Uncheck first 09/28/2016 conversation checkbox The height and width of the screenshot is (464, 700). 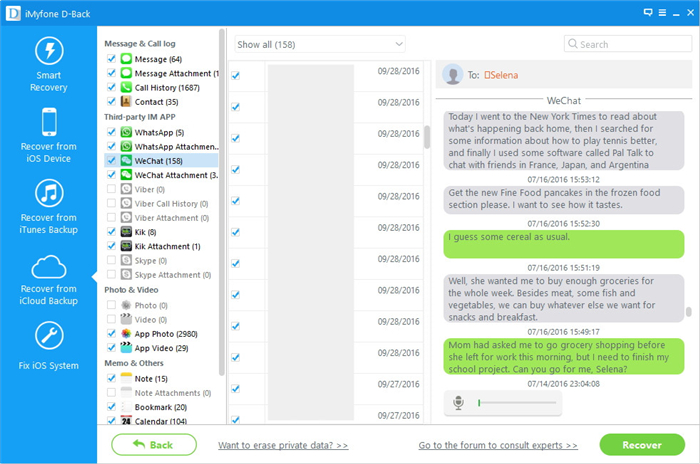point(236,75)
